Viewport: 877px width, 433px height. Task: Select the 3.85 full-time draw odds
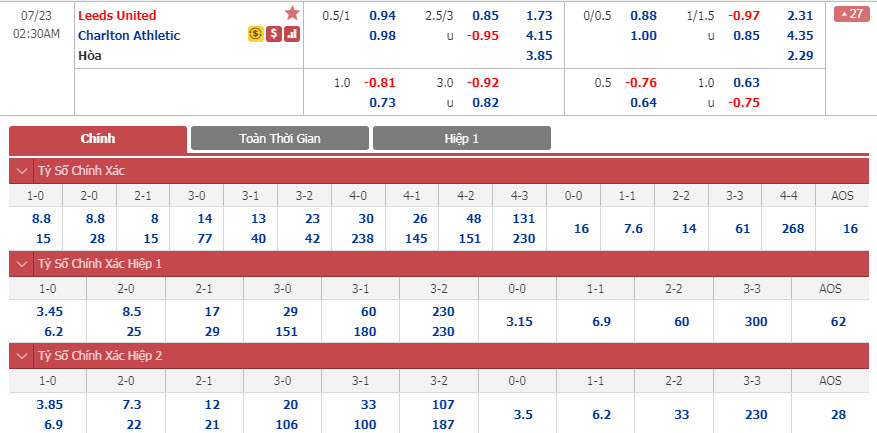[539, 56]
